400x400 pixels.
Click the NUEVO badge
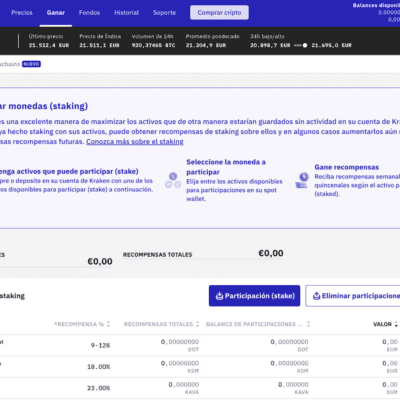pos(31,64)
